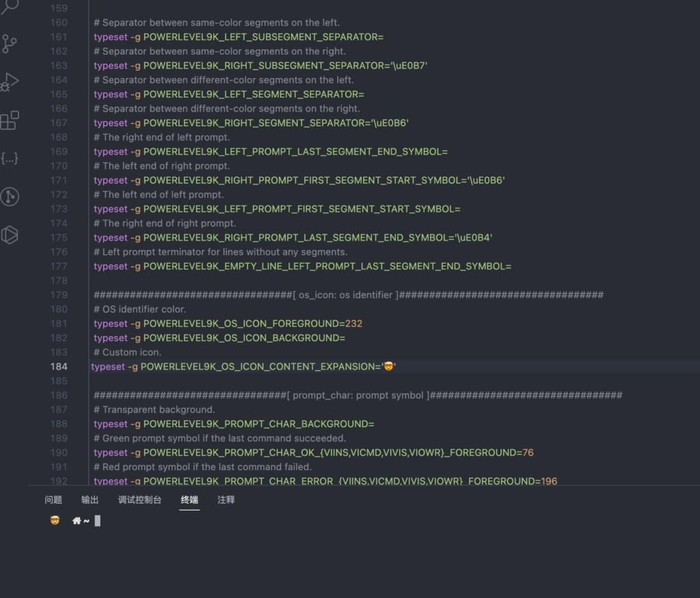Open the Extensions view
The height and width of the screenshot is (598, 700).
pos(10,120)
